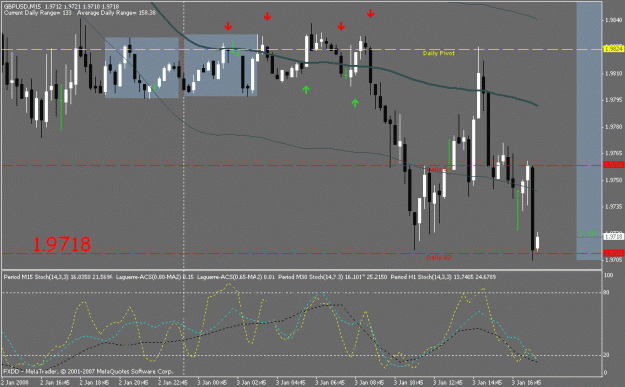Click the 3 Jan 16:45 time label
625x387 pixels.
coord(526,383)
